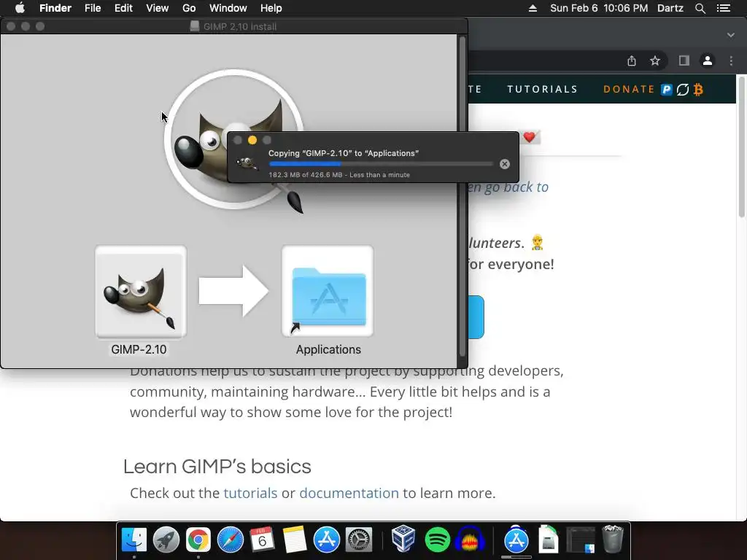The image size is (747, 560).
Task: Click the PayPal donate icon
Action: pyautogui.click(x=667, y=89)
